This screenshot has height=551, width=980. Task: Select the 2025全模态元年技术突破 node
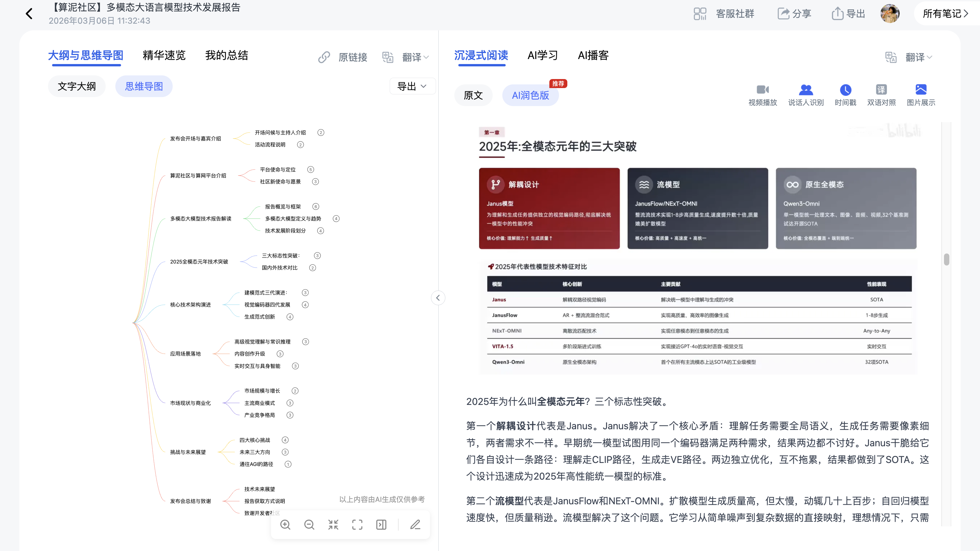[x=199, y=261]
